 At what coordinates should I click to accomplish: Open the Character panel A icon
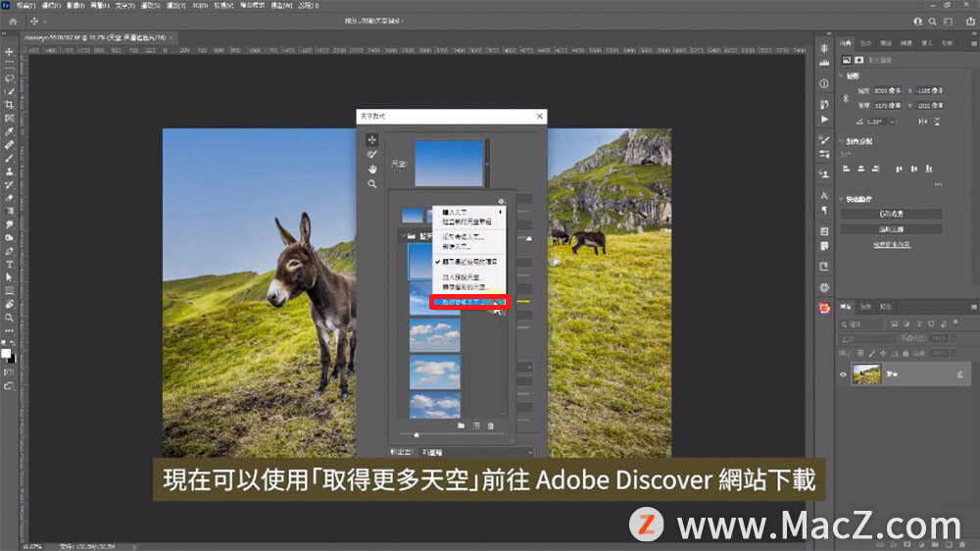[824, 196]
